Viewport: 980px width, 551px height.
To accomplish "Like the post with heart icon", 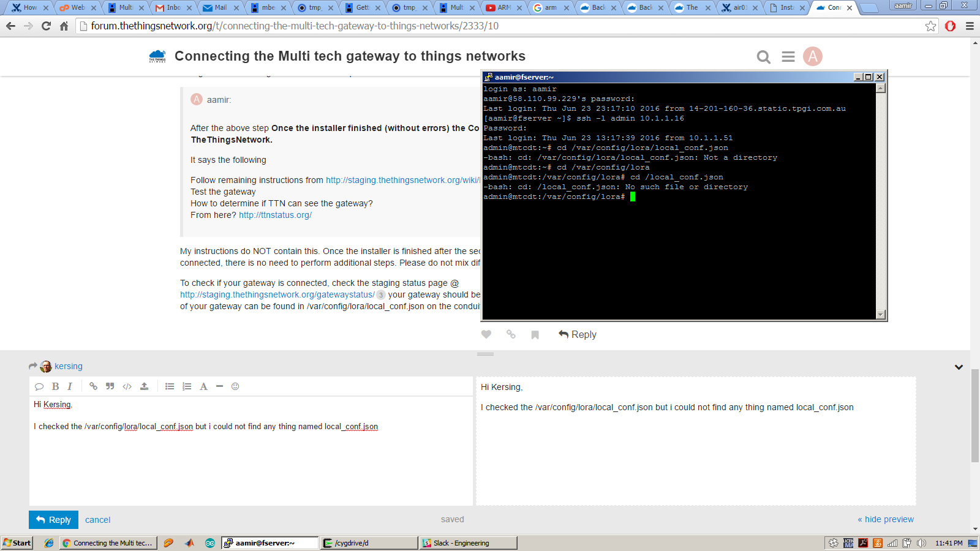I will click(486, 334).
